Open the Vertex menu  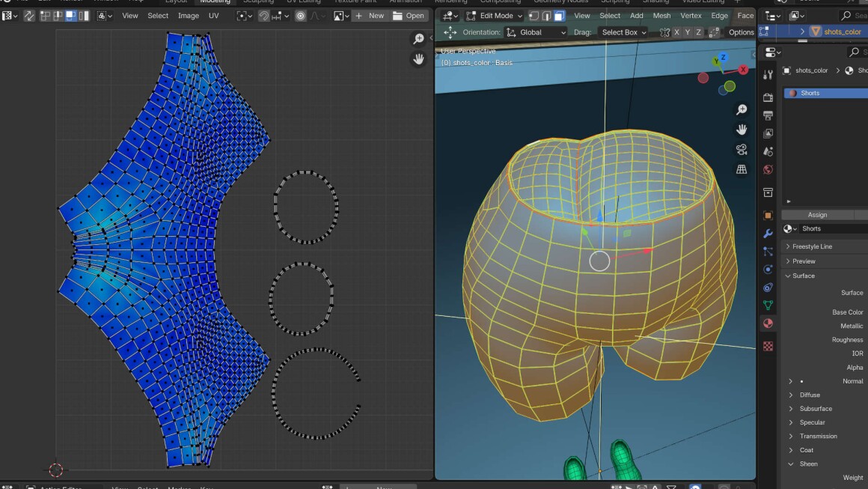point(691,16)
